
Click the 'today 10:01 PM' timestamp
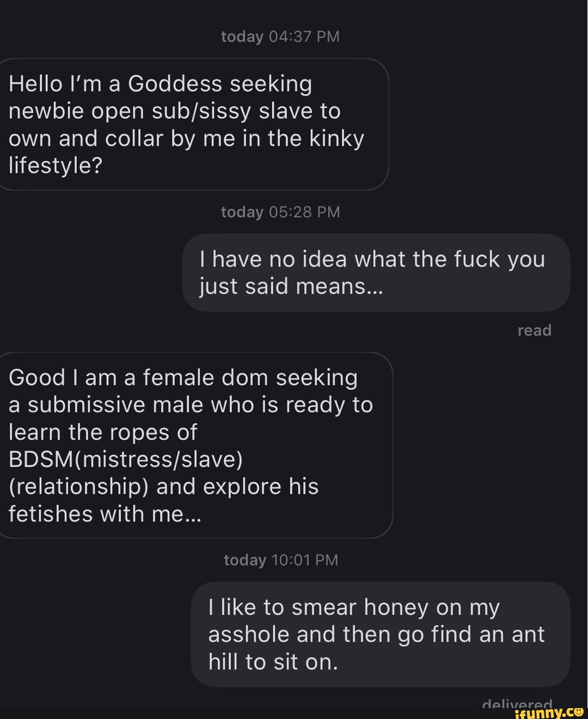tap(281, 560)
